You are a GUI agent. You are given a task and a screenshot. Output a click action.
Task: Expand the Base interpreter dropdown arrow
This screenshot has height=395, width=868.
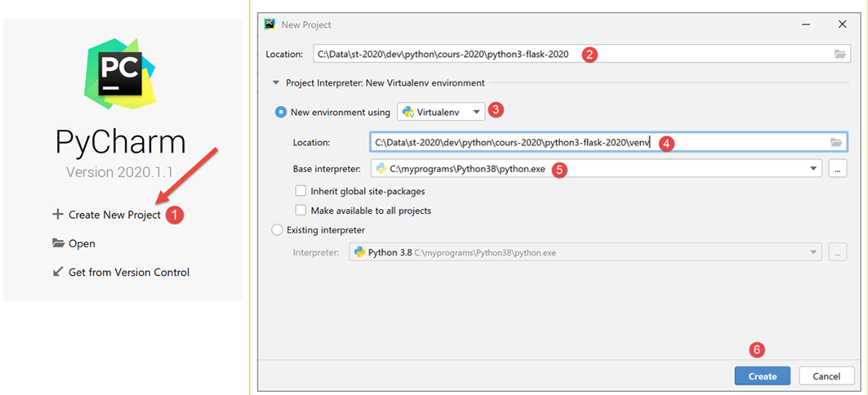coord(813,169)
